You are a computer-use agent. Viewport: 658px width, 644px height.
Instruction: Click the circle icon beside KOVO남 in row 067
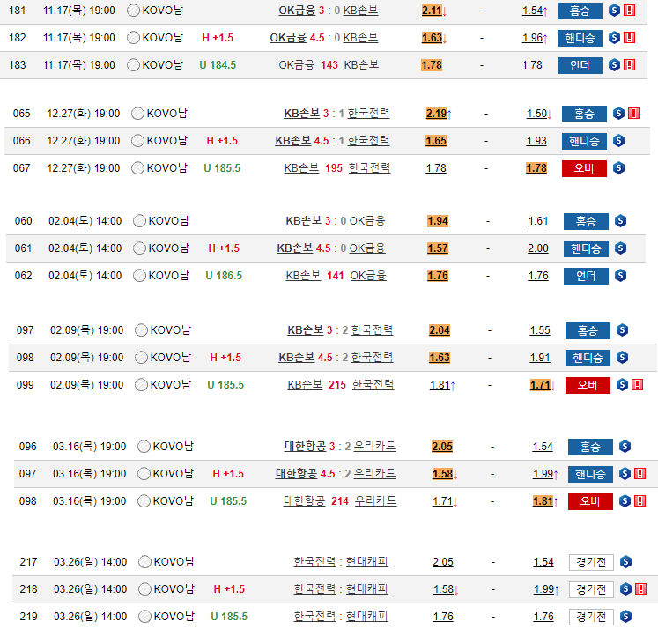138,168
